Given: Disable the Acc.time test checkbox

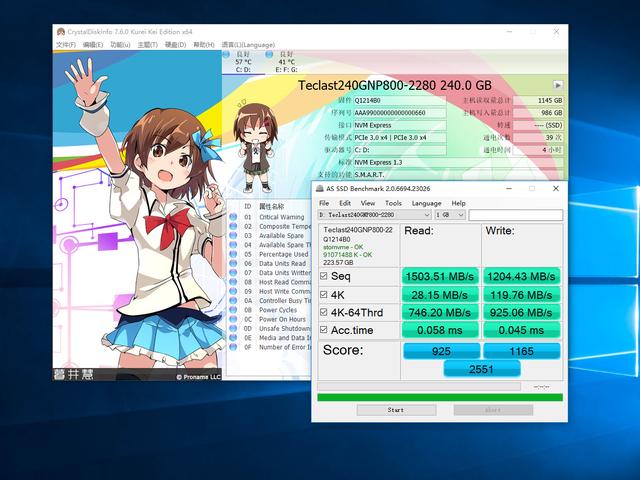Looking at the screenshot, I should [323, 330].
